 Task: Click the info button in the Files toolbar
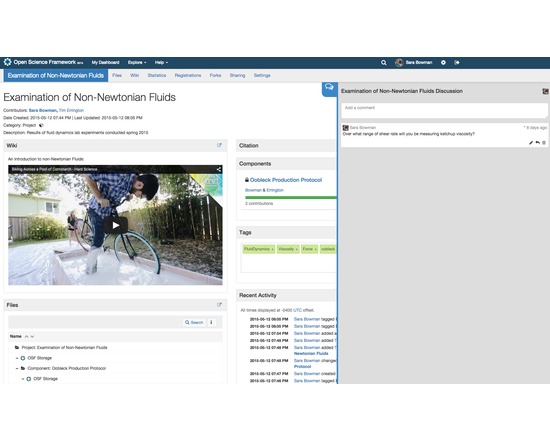click(x=211, y=322)
